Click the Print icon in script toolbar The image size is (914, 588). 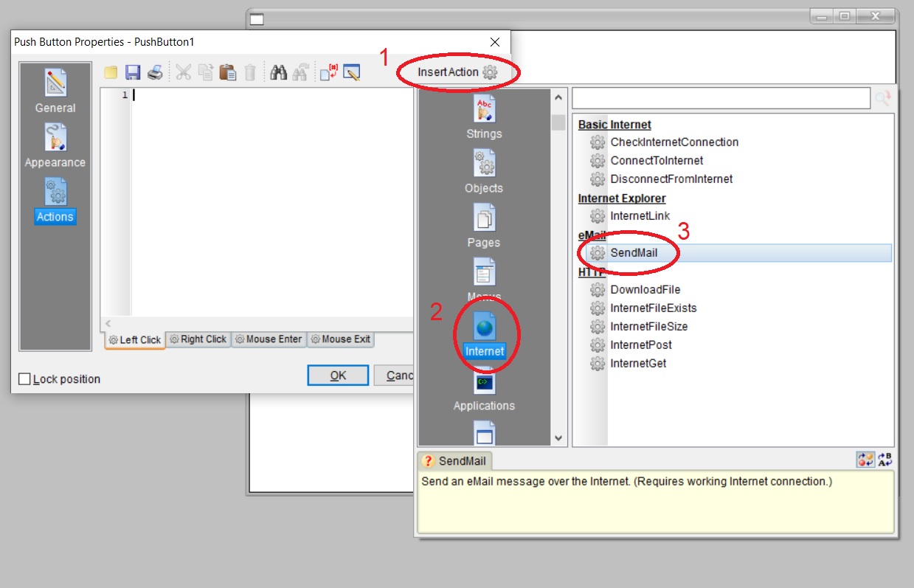click(155, 72)
